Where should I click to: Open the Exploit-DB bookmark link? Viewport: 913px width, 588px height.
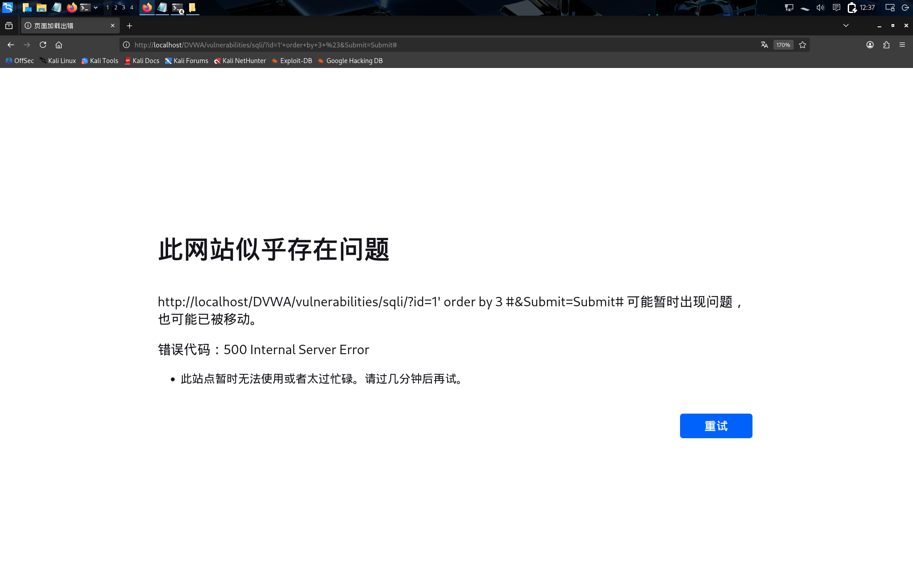[x=292, y=61]
